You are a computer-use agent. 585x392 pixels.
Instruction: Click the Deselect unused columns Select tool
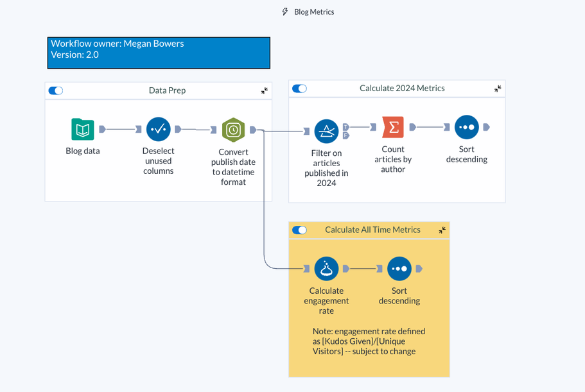[158, 130]
